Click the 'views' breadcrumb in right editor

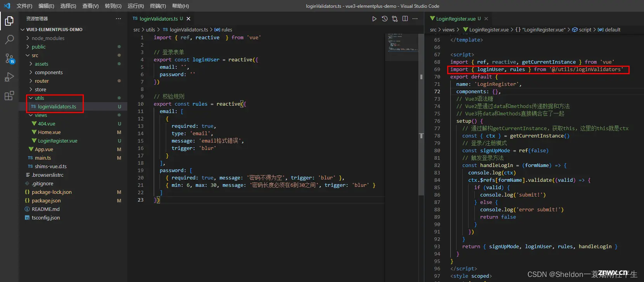[x=448, y=30]
